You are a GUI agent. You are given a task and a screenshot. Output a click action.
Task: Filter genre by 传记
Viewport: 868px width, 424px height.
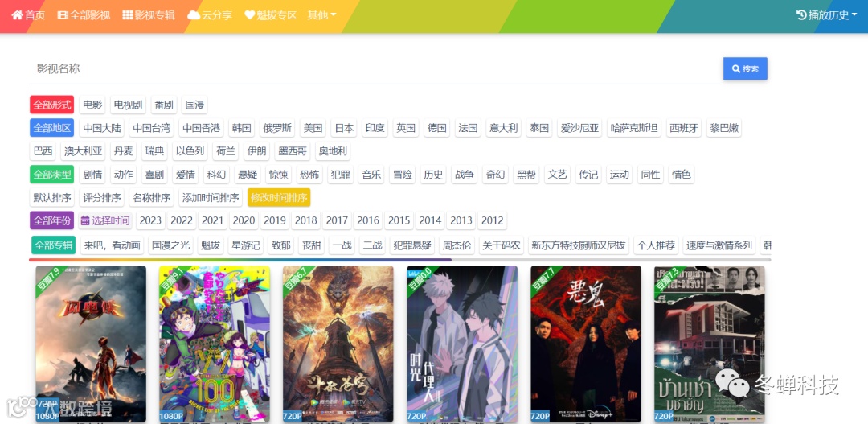click(588, 175)
